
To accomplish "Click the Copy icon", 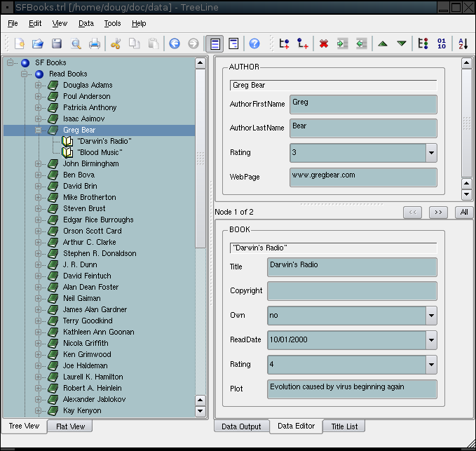I will [134, 43].
